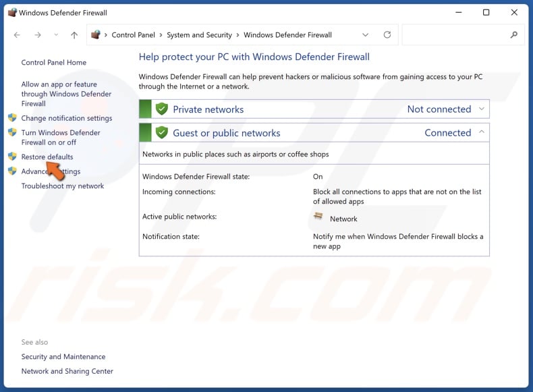Open address bar history dropdown
This screenshot has width=533, height=392.
click(x=366, y=35)
